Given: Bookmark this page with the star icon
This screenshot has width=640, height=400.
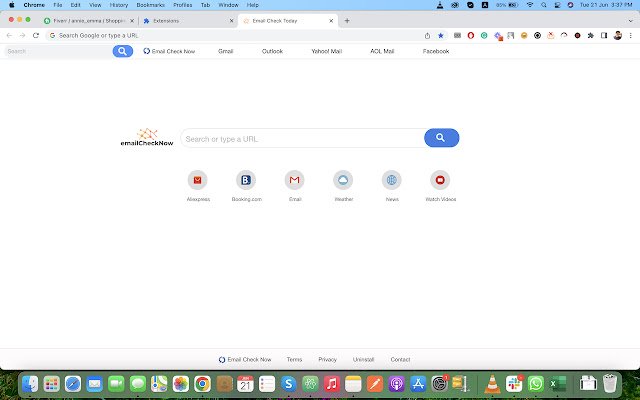Looking at the screenshot, I should 441,36.
